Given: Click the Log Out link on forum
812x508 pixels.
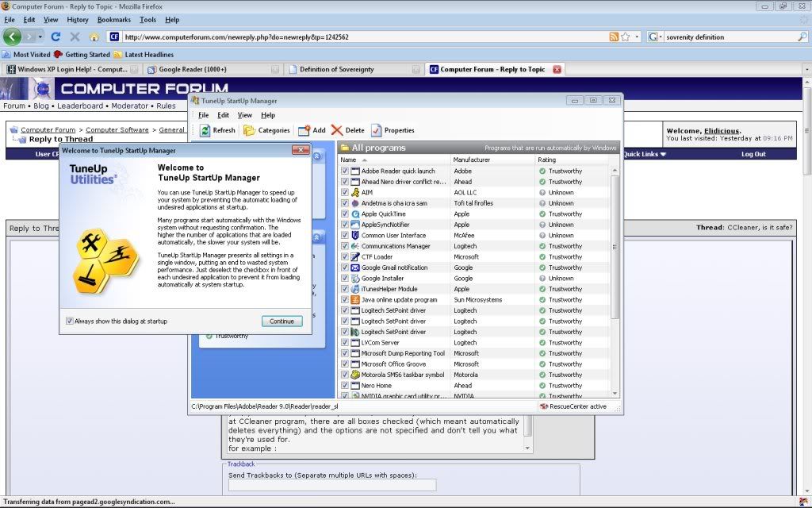Looking at the screenshot, I should coord(753,154).
